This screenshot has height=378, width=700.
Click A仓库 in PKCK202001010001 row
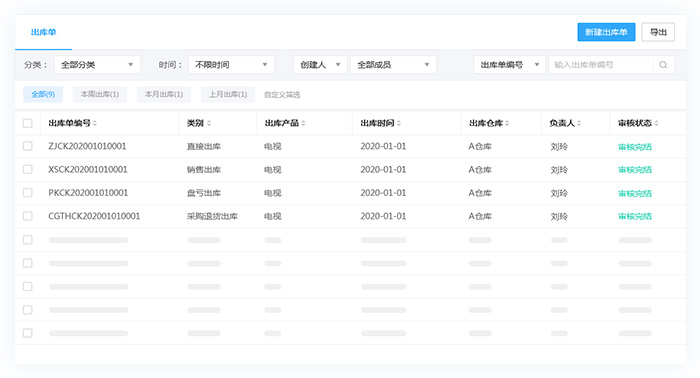480,193
